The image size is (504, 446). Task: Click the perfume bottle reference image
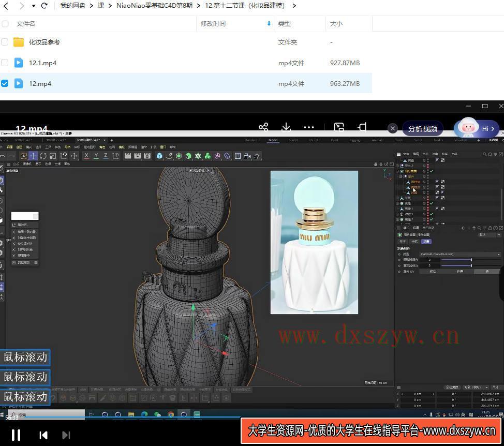click(x=314, y=242)
